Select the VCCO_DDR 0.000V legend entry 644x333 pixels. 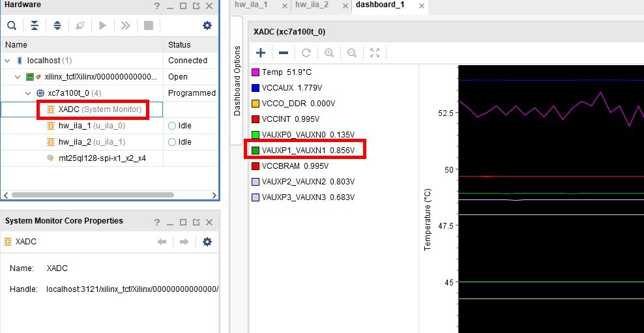pyautogui.click(x=298, y=104)
